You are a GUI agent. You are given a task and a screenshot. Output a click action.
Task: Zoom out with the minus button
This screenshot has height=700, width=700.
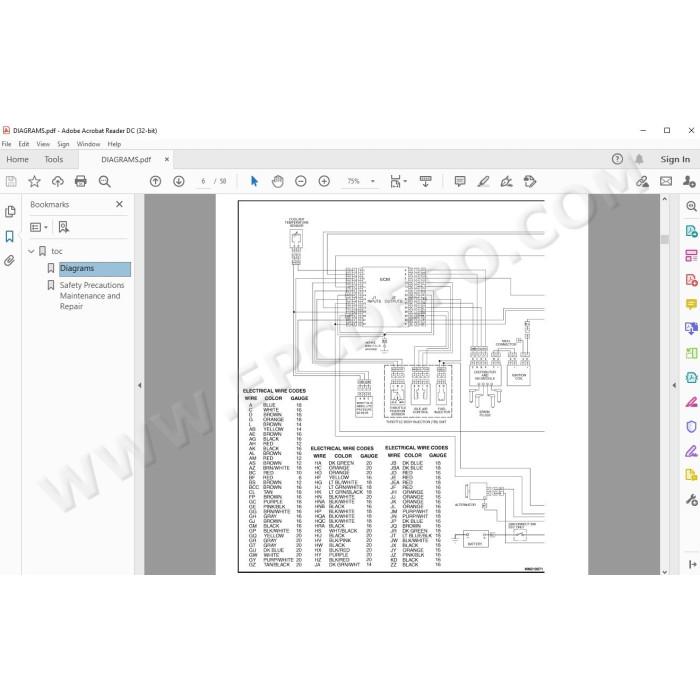[x=301, y=181]
